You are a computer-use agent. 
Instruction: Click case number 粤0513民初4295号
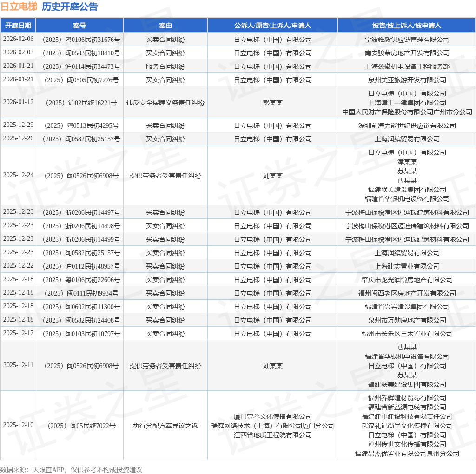coord(93,125)
